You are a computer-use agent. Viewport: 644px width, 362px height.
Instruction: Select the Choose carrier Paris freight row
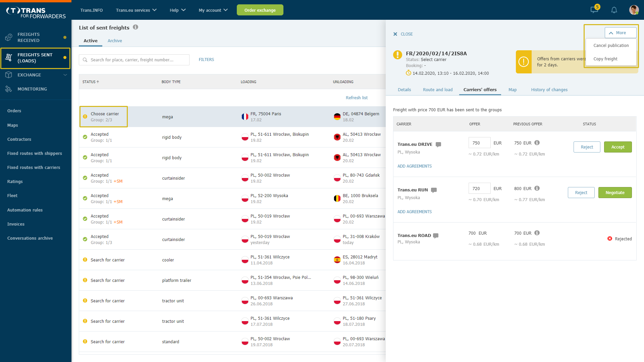click(232, 117)
